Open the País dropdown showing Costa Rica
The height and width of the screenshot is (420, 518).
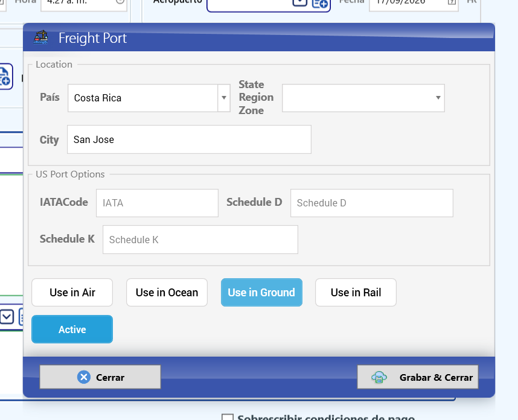[x=224, y=98]
